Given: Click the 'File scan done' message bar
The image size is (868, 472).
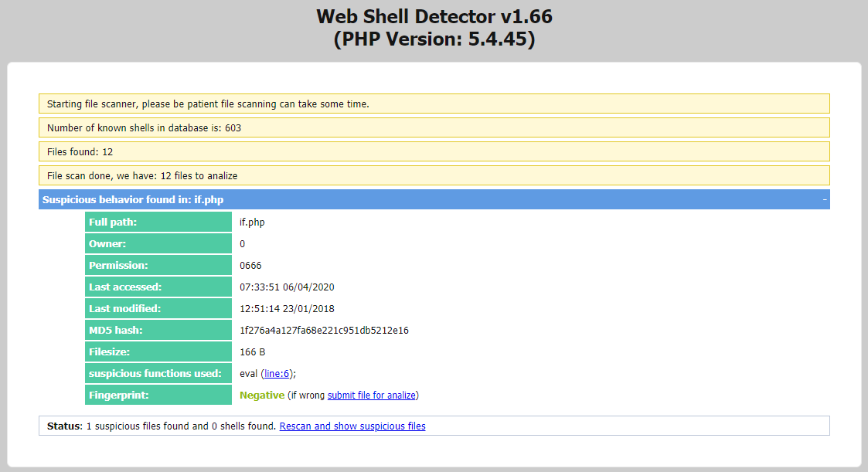Looking at the screenshot, I should tap(434, 176).
